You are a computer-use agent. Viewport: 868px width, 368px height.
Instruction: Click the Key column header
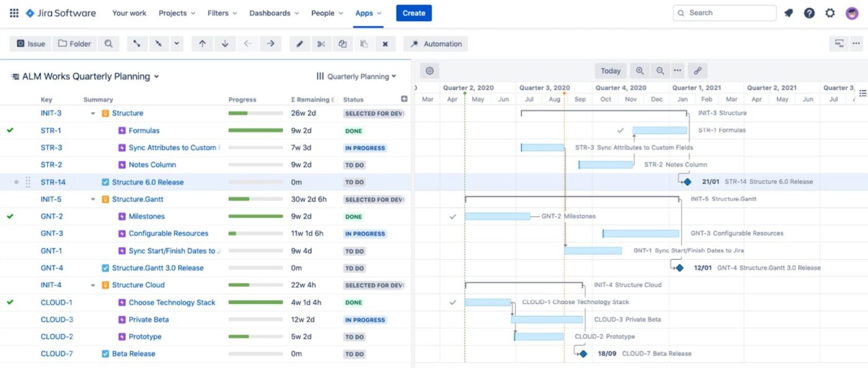[46, 100]
